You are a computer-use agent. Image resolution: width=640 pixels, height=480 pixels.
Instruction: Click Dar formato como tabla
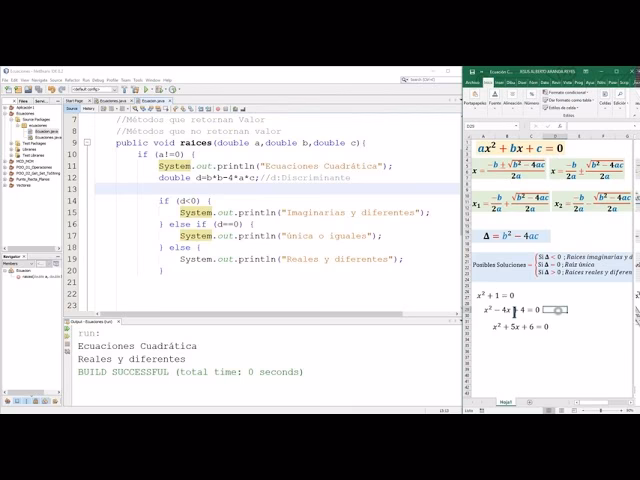click(572, 100)
